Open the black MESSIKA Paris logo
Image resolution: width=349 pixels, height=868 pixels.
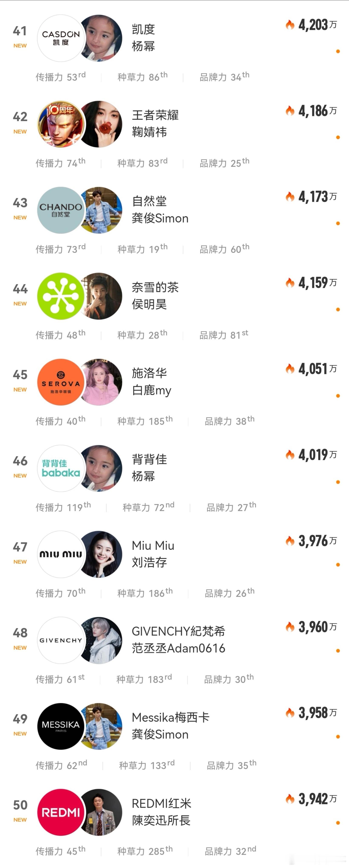[61, 726]
